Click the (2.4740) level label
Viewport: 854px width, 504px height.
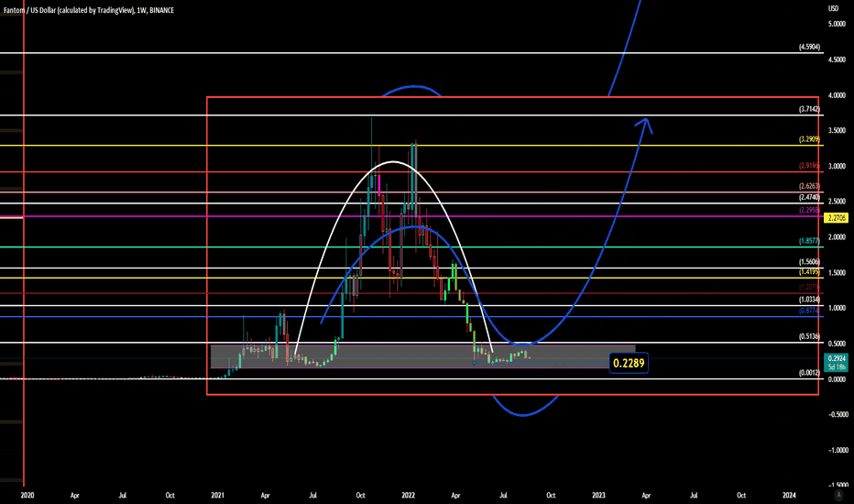tap(809, 197)
